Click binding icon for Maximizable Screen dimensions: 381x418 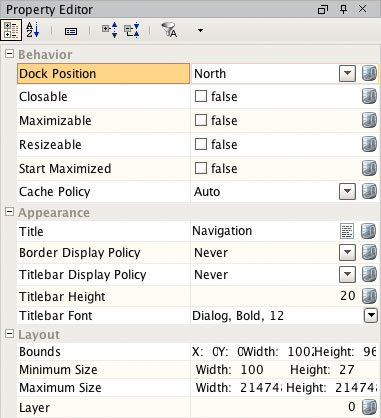[x=369, y=120]
